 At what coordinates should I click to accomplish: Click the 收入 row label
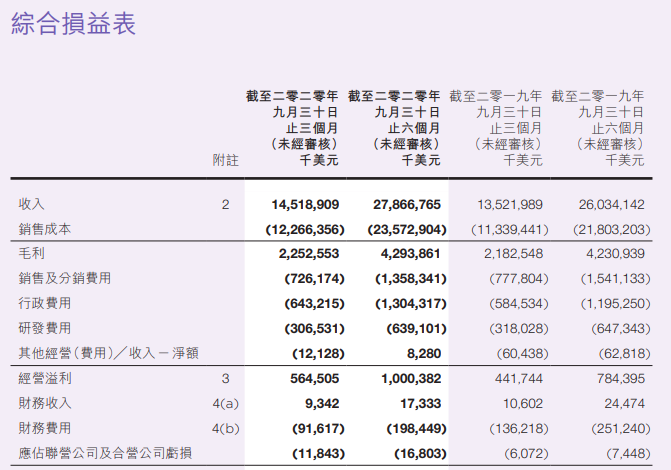31,204
